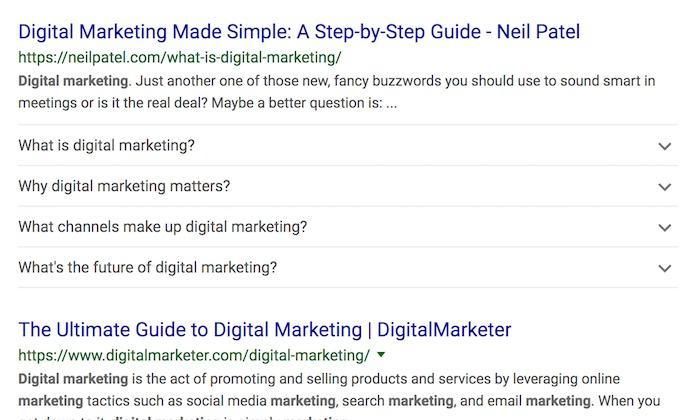Click the neilpatel.com green URL

(180, 58)
